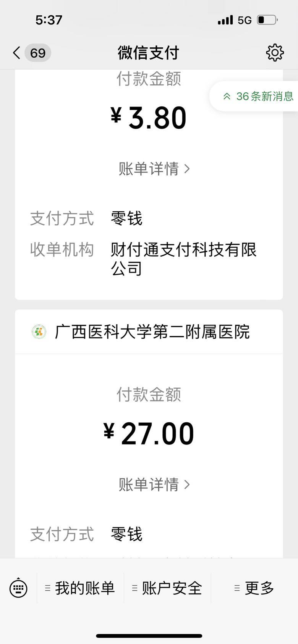This screenshot has width=298, height=644.
Task: Open settings gear icon
Action: pyautogui.click(x=275, y=53)
